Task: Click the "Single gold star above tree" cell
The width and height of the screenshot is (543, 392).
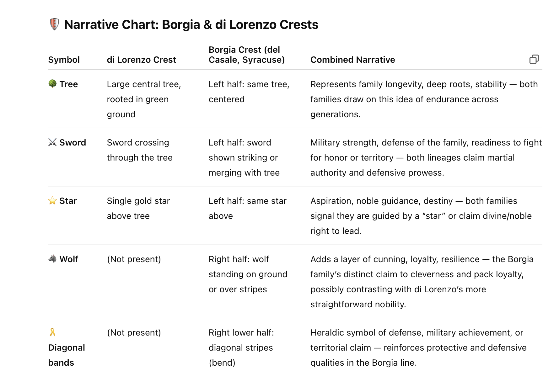Action: coord(138,208)
